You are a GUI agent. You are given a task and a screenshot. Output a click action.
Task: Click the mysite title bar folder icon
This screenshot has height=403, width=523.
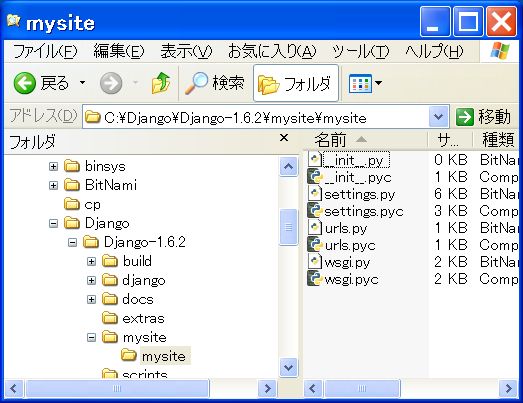(13, 21)
